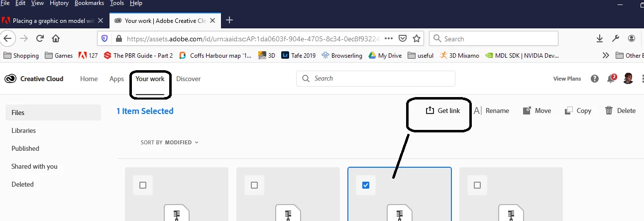
Task: Open the user profile avatar
Action: coord(628,78)
